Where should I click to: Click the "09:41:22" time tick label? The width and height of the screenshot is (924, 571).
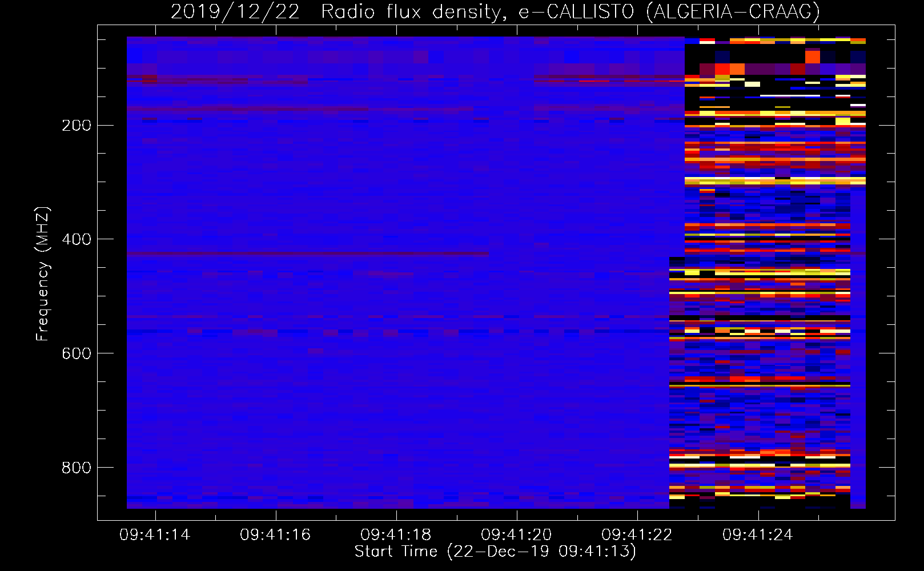click(637, 535)
